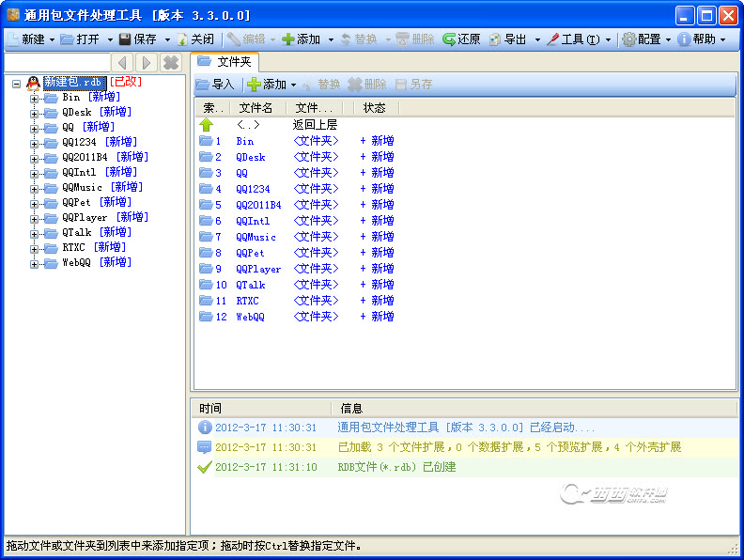This screenshot has width=744, height=560.
Task: Select the QQPlayer row in the file list
Action: click(257, 269)
